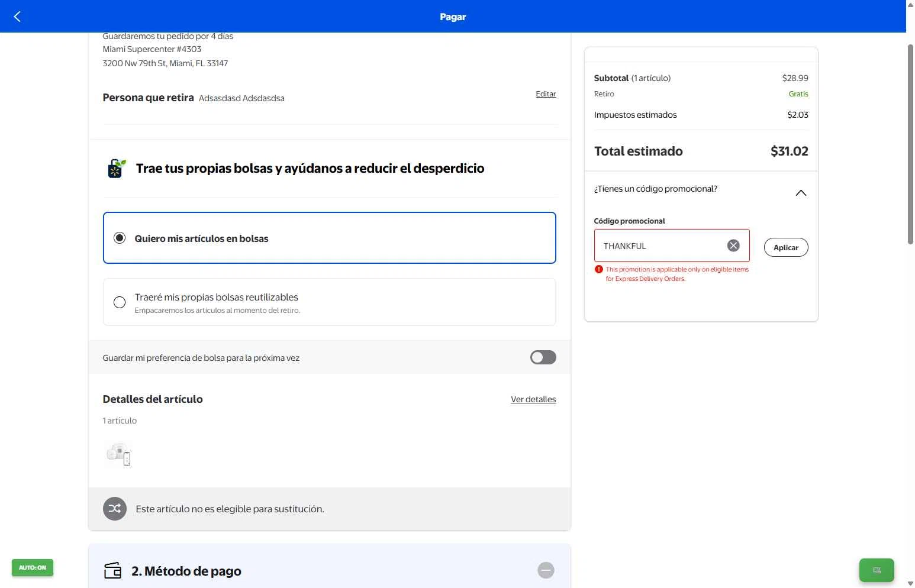915x588 pixels.
Task: Click the 'Detalles del artículo' heading
Action: [153, 399]
